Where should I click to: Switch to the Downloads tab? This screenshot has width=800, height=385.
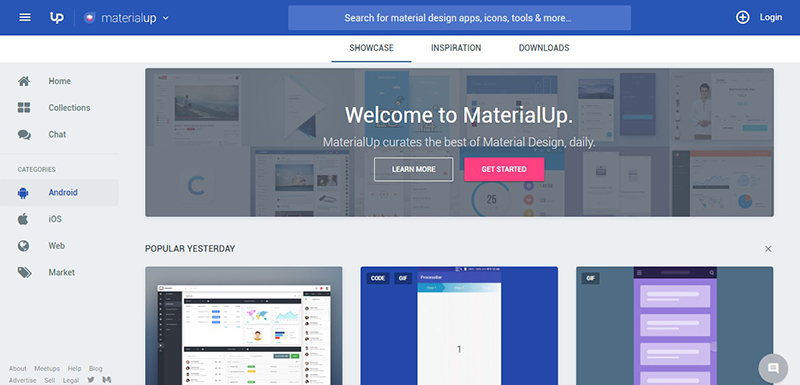(544, 48)
